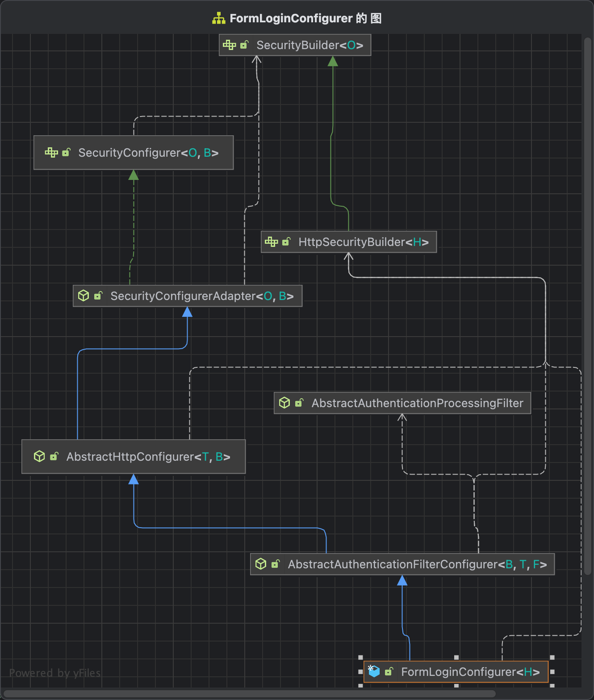Select the AbstractAuthenticationProcessingFilter node label
Viewport: 594px width, 700px height.
coord(417,403)
